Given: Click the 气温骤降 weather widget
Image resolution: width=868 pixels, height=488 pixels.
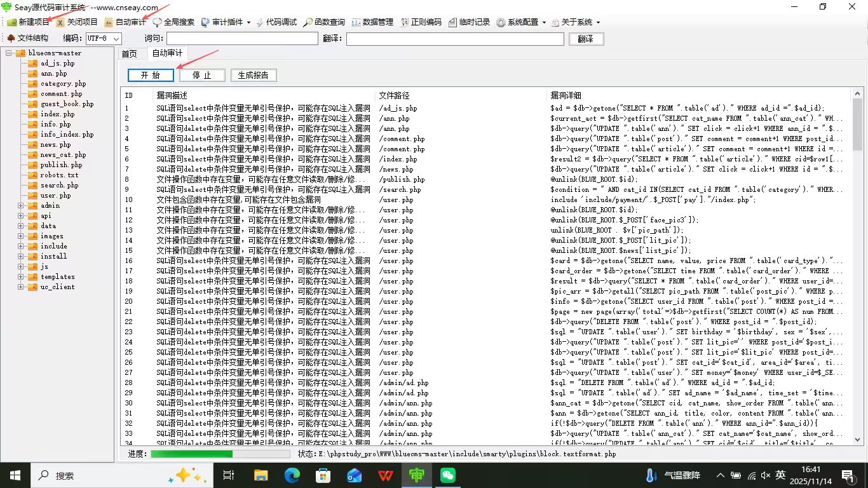Looking at the screenshot, I should pos(673,475).
